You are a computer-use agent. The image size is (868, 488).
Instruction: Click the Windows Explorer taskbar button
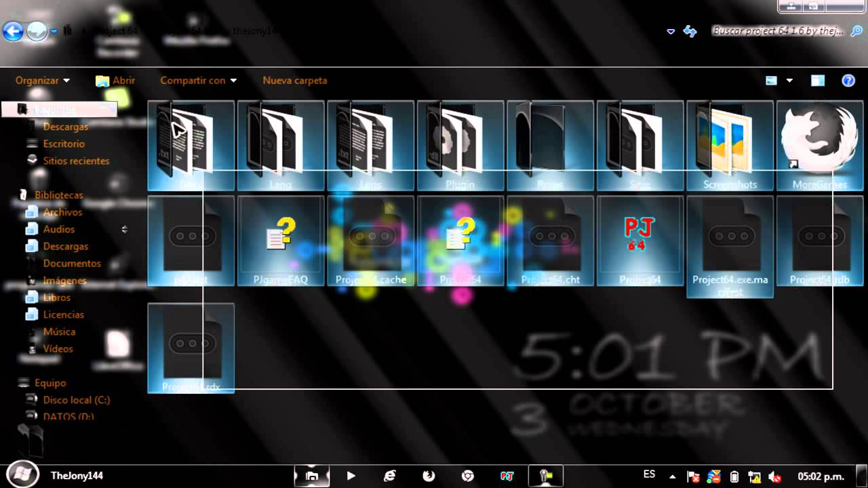pyautogui.click(x=311, y=476)
